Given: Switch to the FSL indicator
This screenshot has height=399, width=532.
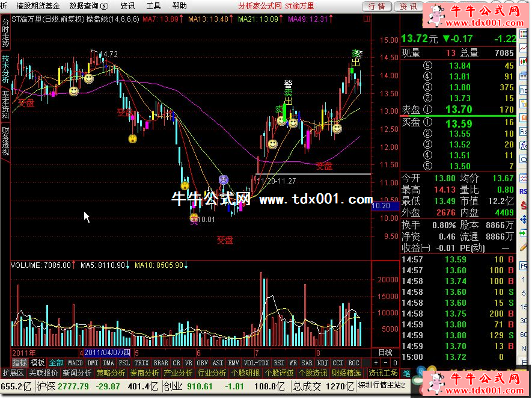Looking at the screenshot, I should click(x=124, y=363).
